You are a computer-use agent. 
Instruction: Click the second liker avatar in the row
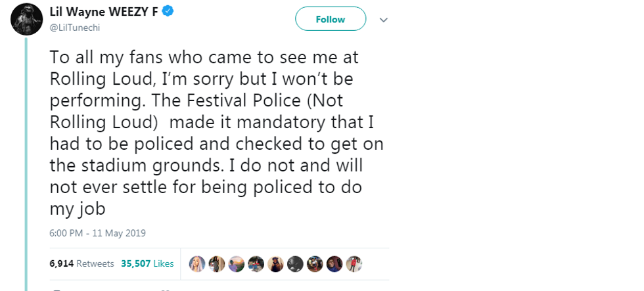coord(217,263)
